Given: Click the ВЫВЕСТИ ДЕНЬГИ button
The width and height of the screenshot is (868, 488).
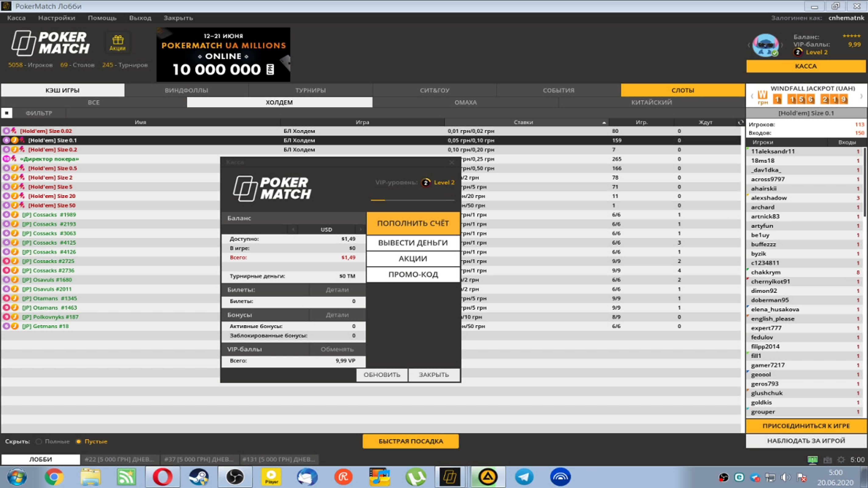Looking at the screenshot, I should (x=413, y=243).
